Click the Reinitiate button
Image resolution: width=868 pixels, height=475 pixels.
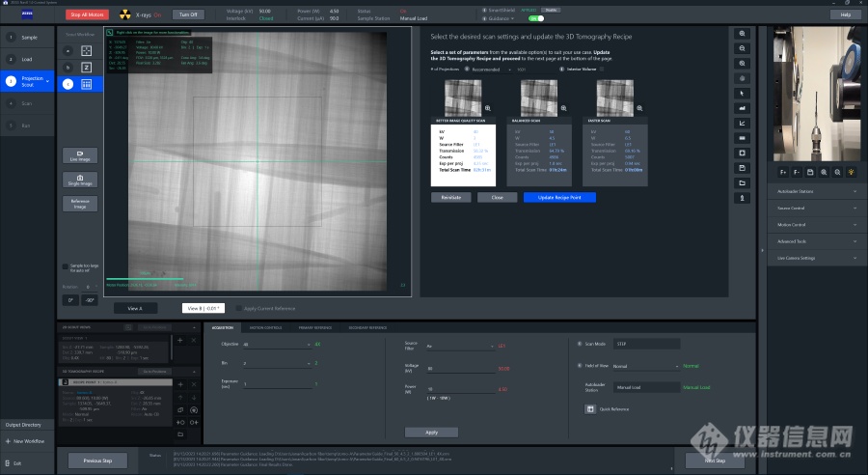[x=451, y=197]
